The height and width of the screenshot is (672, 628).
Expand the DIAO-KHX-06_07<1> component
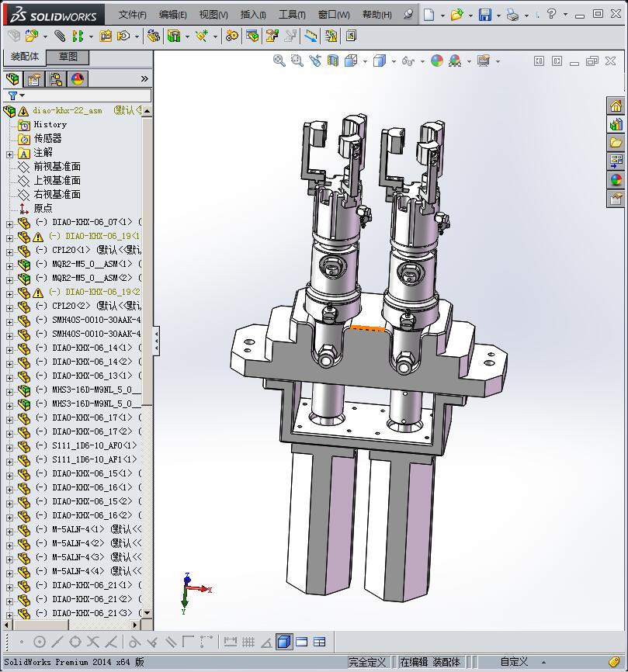pyautogui.click(x=9, y=224)
